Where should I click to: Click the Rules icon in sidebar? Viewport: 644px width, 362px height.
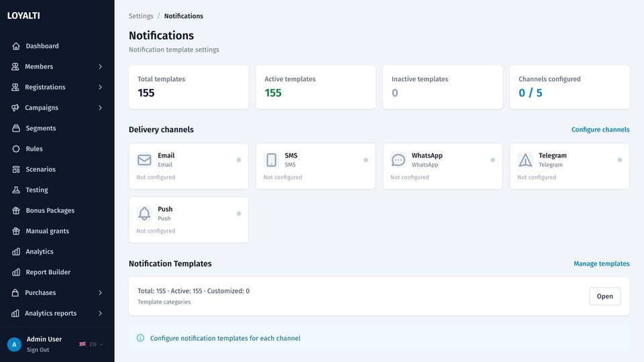[16, 149]
